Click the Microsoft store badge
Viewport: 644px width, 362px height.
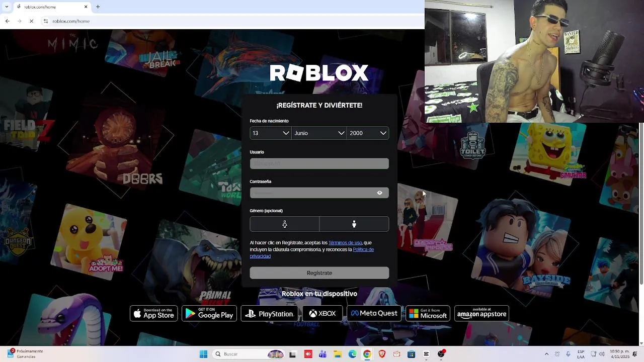(x=428, y=314)
